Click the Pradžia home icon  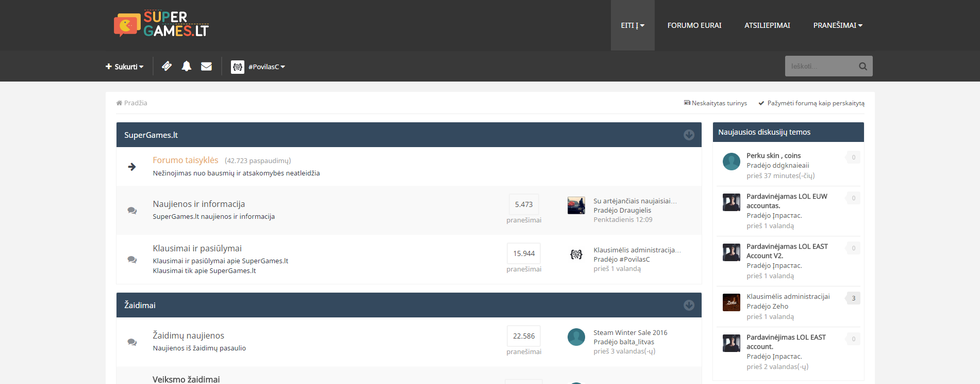point(119,103)
